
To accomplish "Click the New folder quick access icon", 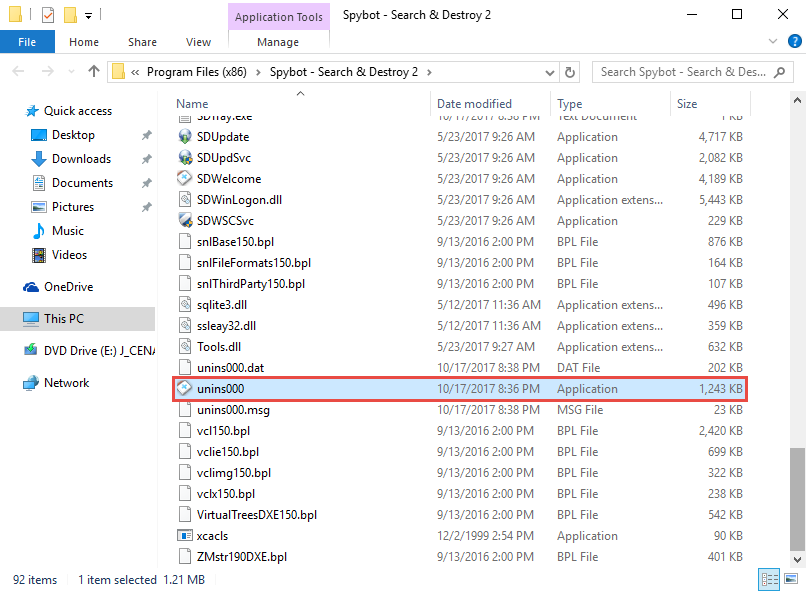I will click(70, 15).
